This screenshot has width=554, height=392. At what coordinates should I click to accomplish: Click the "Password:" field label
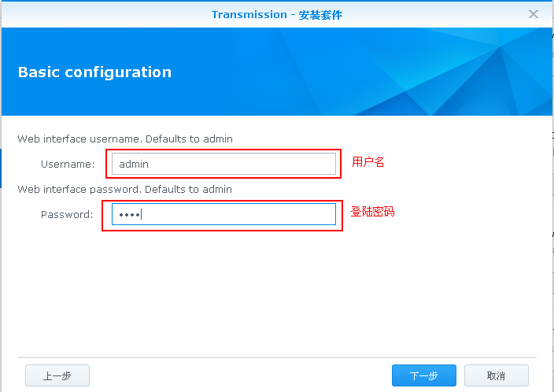[x=67, y=215]
